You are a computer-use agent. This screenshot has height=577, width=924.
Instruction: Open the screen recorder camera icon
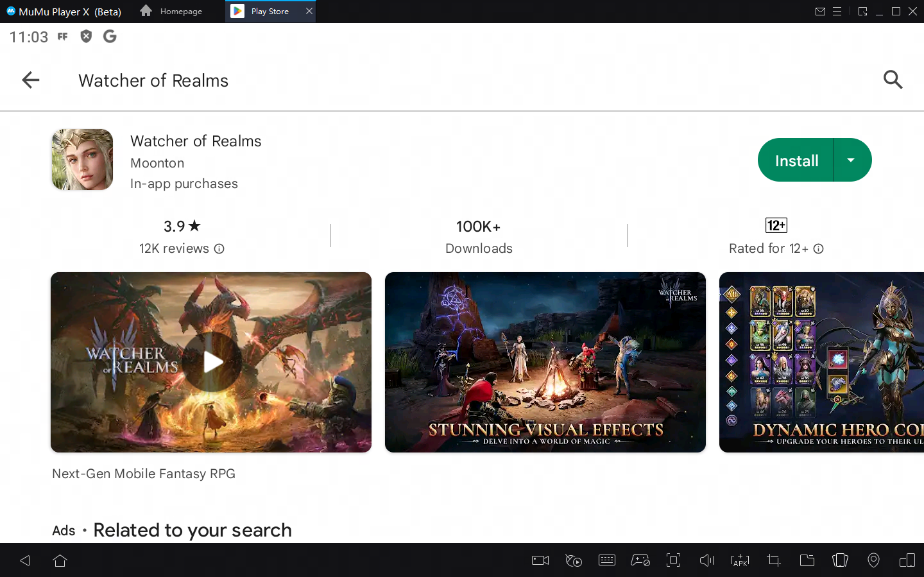pos(540,560)
